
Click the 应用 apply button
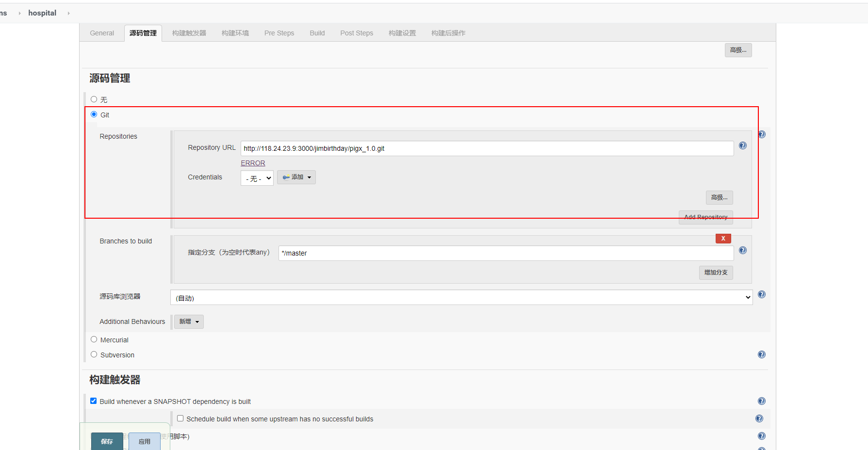(x=145, y=441)
